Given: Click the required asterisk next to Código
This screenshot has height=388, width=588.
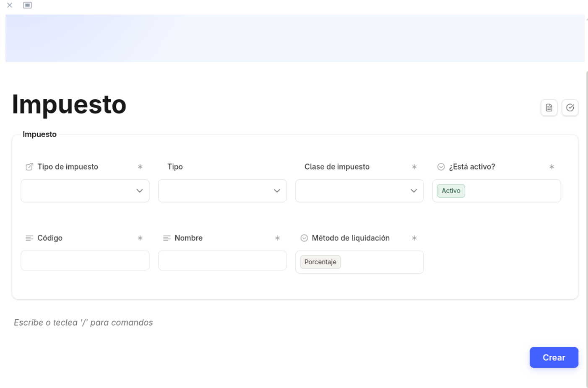Looking at the screenshot, I should click(x=140, y=238).
